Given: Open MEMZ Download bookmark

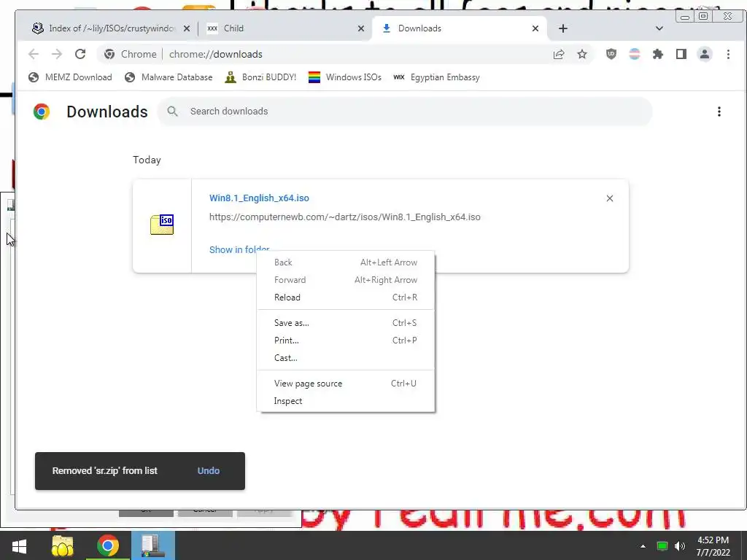Looking at the screenshot, I should coord(71,77).
